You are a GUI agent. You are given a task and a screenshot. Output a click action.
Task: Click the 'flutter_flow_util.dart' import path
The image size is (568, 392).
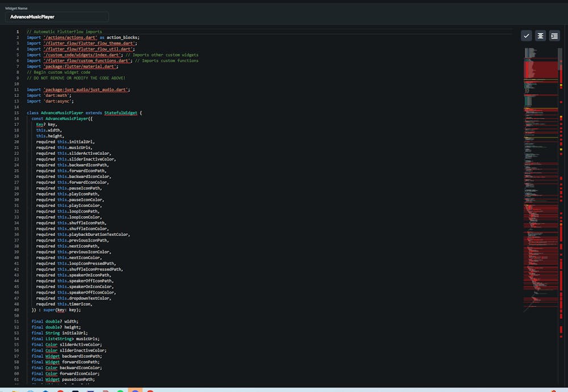pos(89,49)
